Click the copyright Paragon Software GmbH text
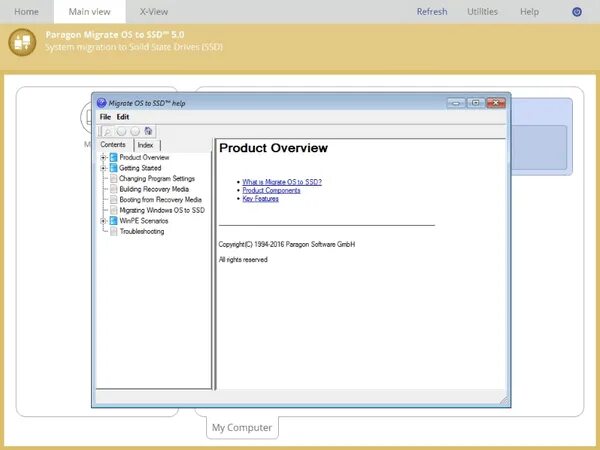 287,244
